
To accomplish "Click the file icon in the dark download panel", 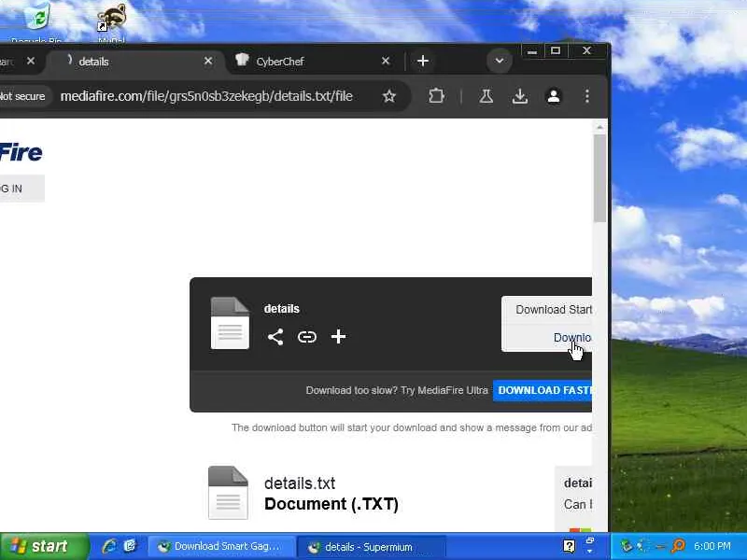I will pyautogui.click(x=230, y=323).
